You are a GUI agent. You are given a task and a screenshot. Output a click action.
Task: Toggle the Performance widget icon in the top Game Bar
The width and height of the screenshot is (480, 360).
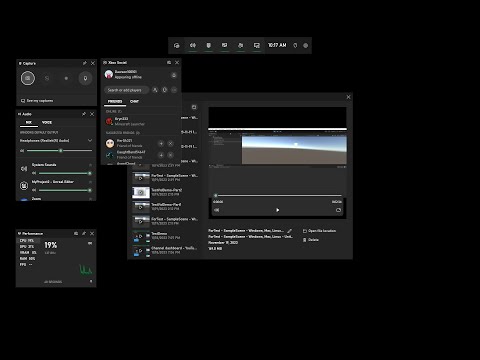click(225, 45)
